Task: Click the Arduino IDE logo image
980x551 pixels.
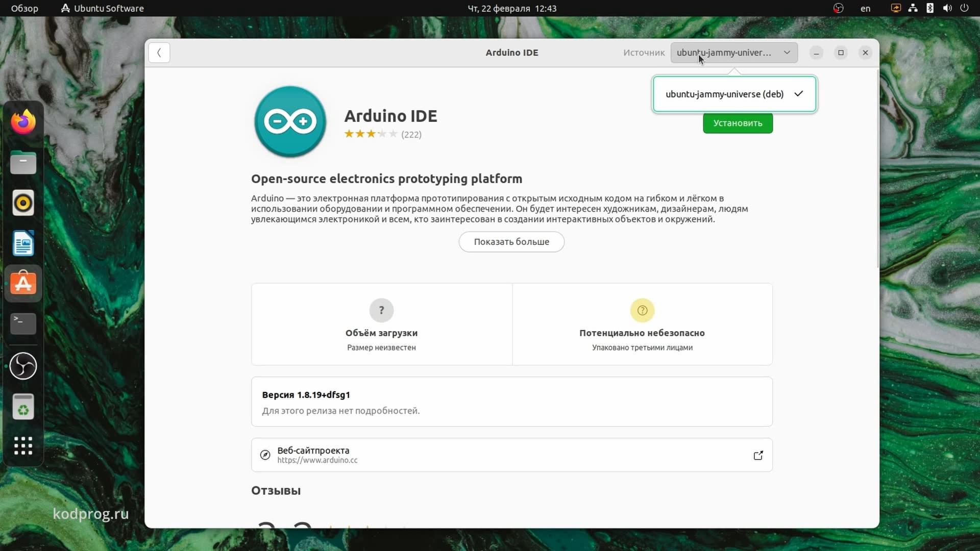Action: (290, 121)
